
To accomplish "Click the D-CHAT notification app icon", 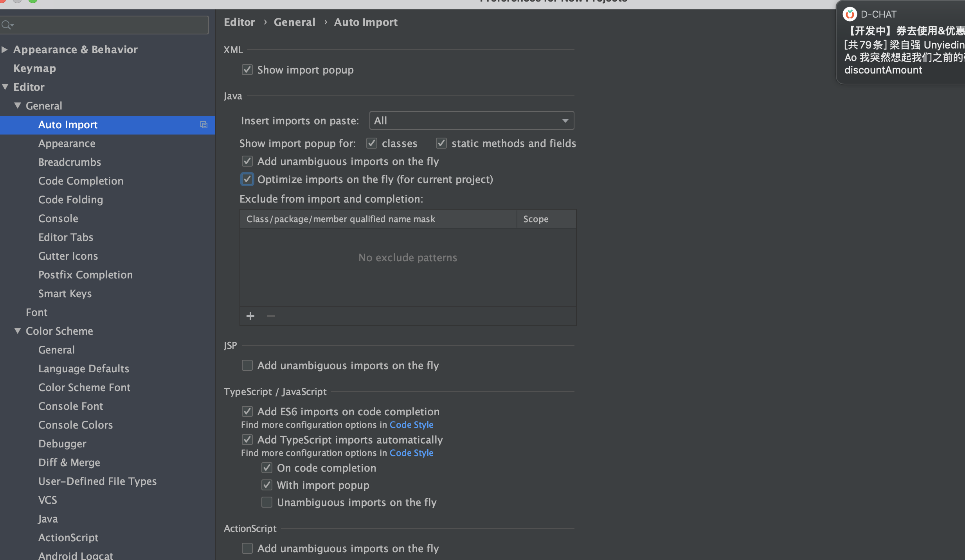I will tap(850, 14).
